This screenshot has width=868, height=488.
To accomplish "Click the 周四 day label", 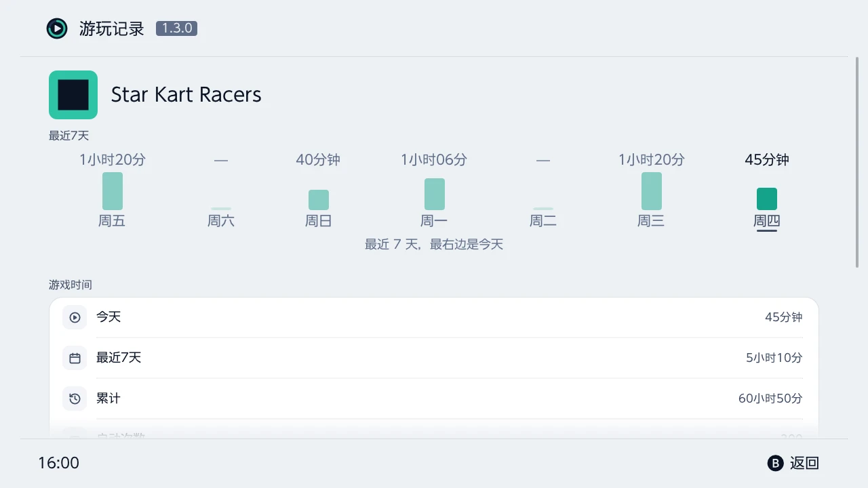I will pos(767,220).
